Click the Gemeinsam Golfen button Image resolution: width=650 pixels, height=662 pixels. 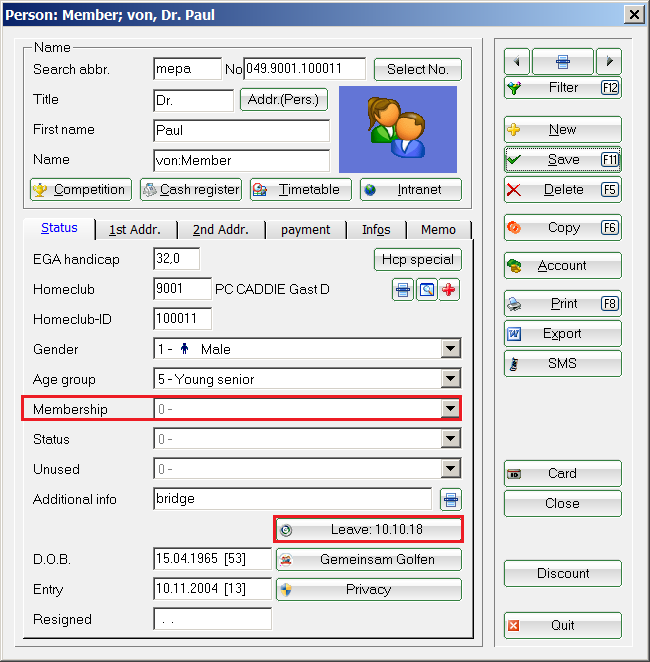click(369, 559)
